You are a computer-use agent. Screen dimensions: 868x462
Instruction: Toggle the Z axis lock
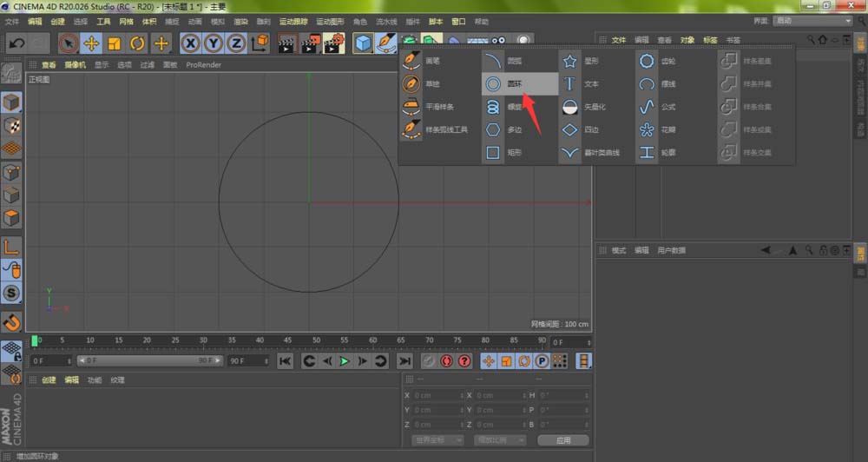(235, 43)
